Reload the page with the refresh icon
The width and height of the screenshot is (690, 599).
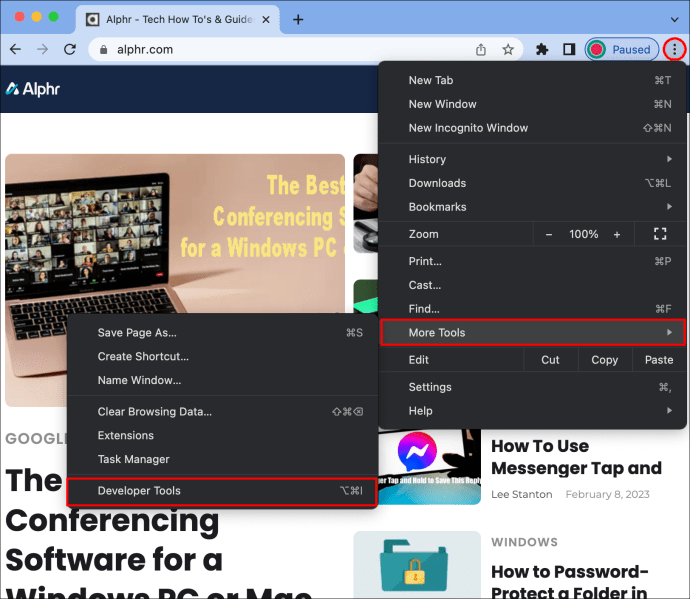70,49
